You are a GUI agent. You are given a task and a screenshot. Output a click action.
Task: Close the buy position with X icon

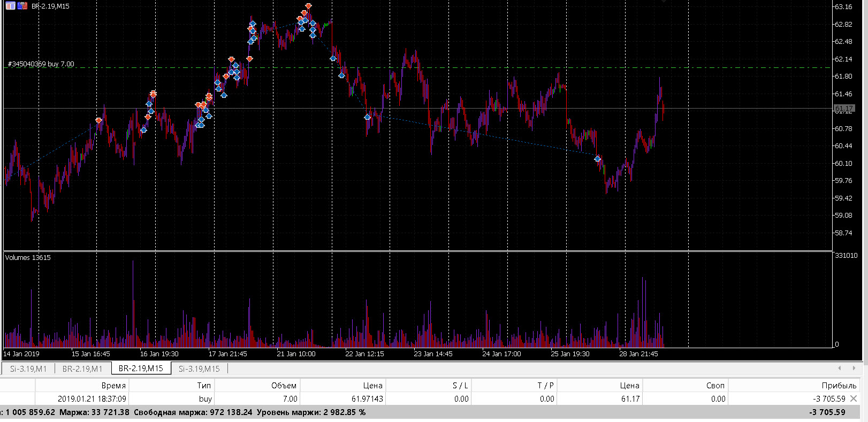pyautogui.click(x=854, y=398)
